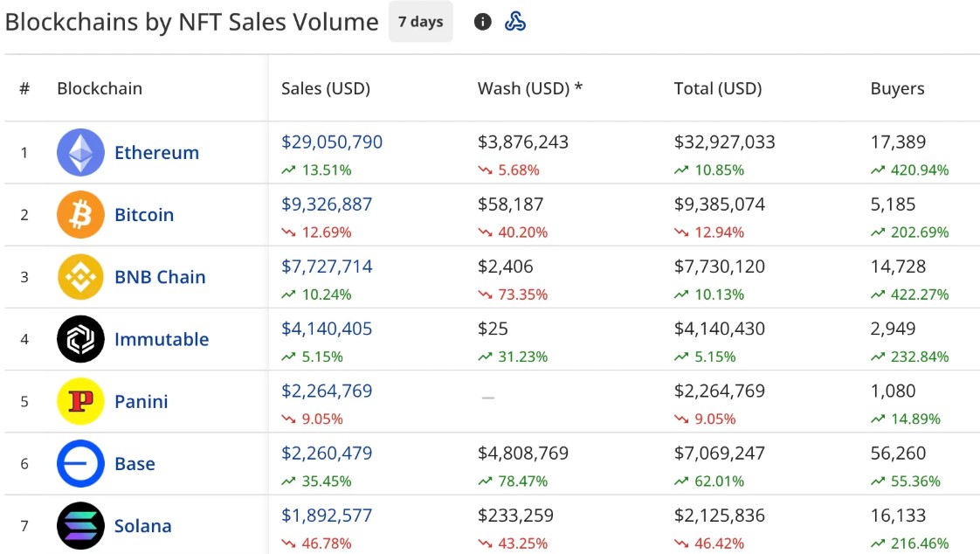Click the BNB Chain logo icon

(80, 277)
